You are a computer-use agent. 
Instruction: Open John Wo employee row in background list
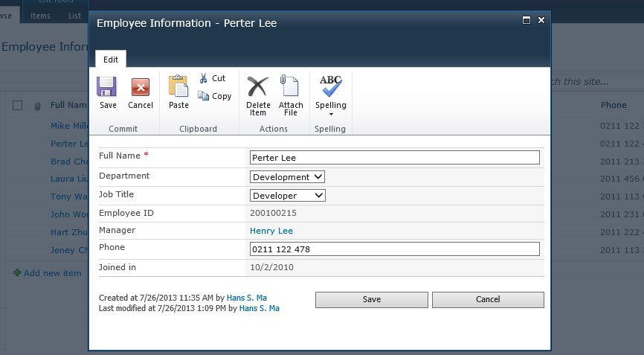[69, 214]
